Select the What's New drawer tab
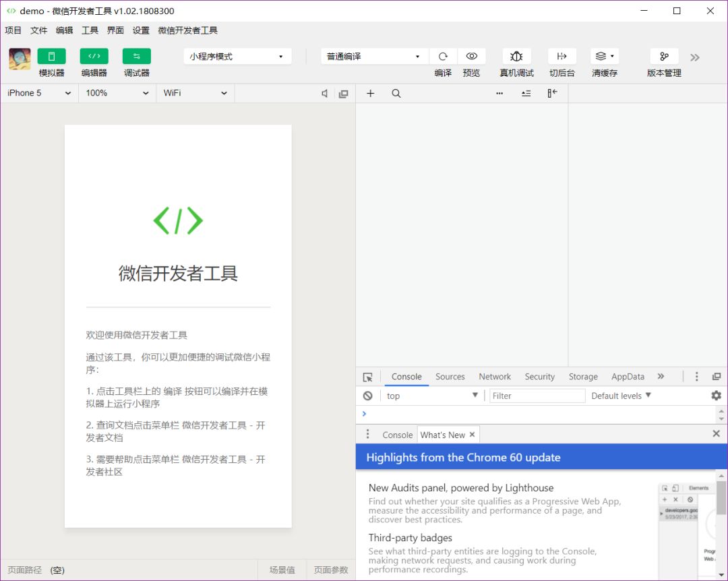 click(442, 435)
